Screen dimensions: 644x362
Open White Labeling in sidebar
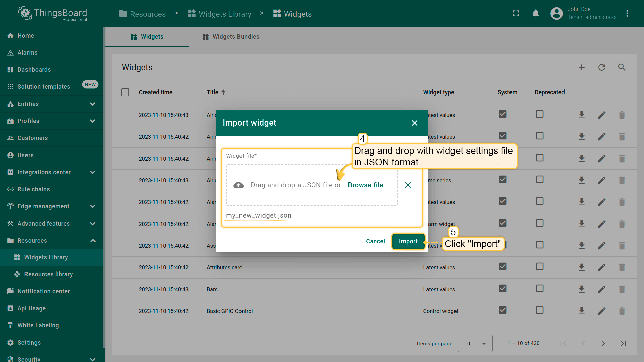coord(51,325)
